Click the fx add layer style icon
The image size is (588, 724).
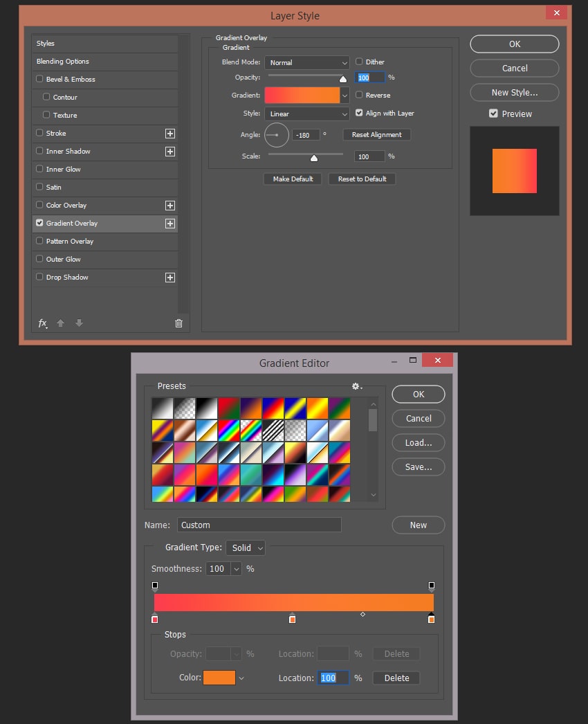click(x=42, y=323)
